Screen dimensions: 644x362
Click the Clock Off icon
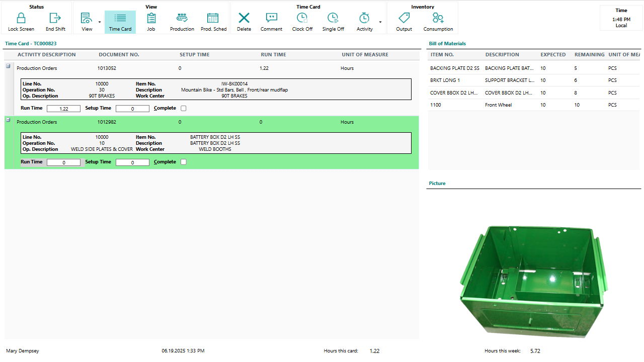click(x=302, y=19)
